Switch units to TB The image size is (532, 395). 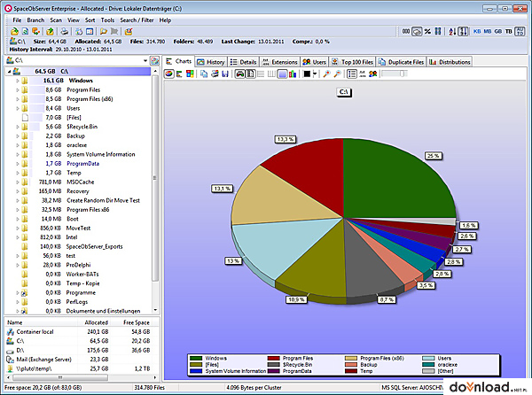(508, 32)
